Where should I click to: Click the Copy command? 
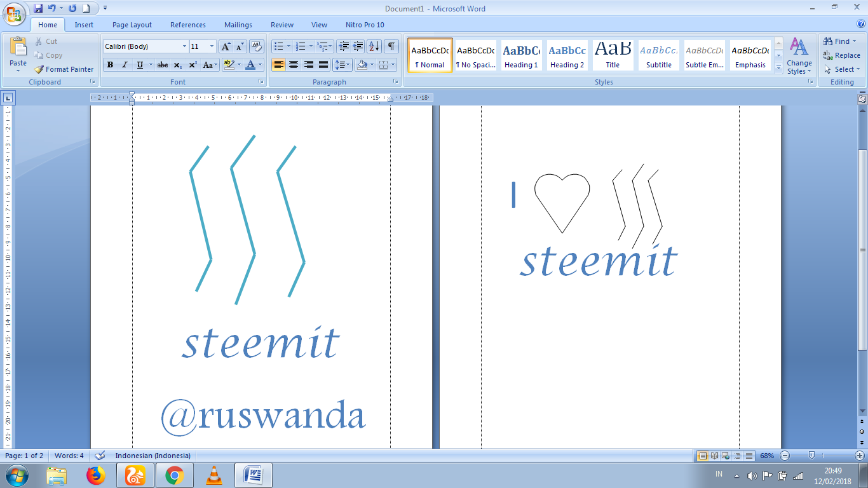click(48, 55)
